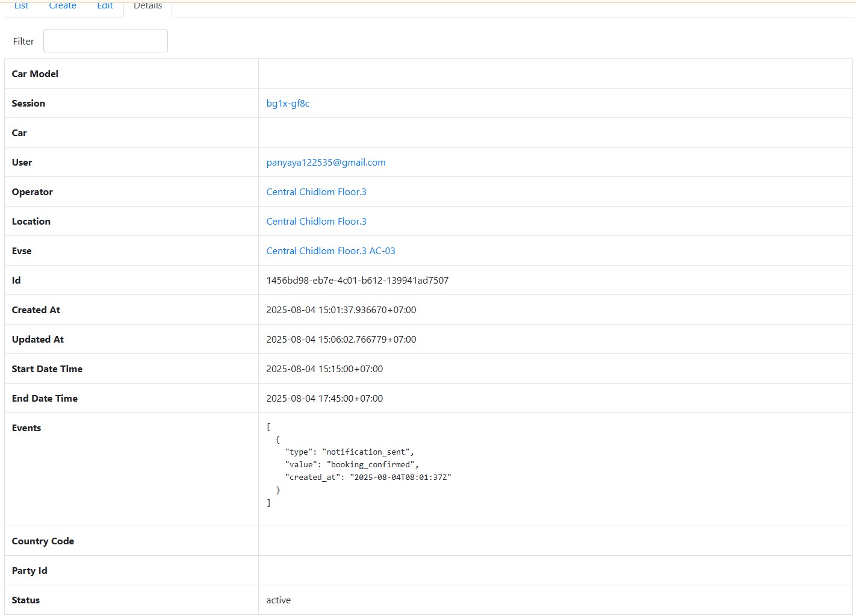Image resolution: width=856 pixels, height=616 pixels.
Task: Switch to the List tab
Action: click(x=21, y=6)
